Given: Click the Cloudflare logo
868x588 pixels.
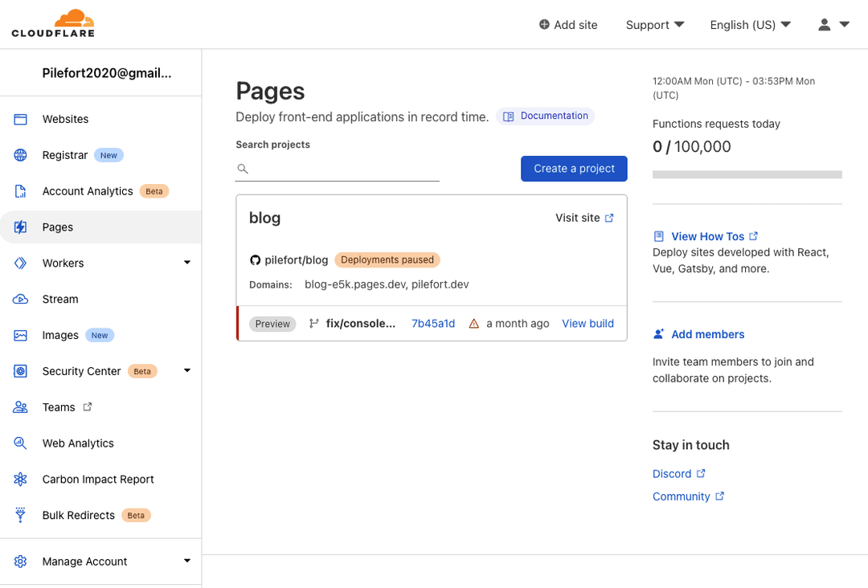Looking at the screenshot, I should coord(53,23).
